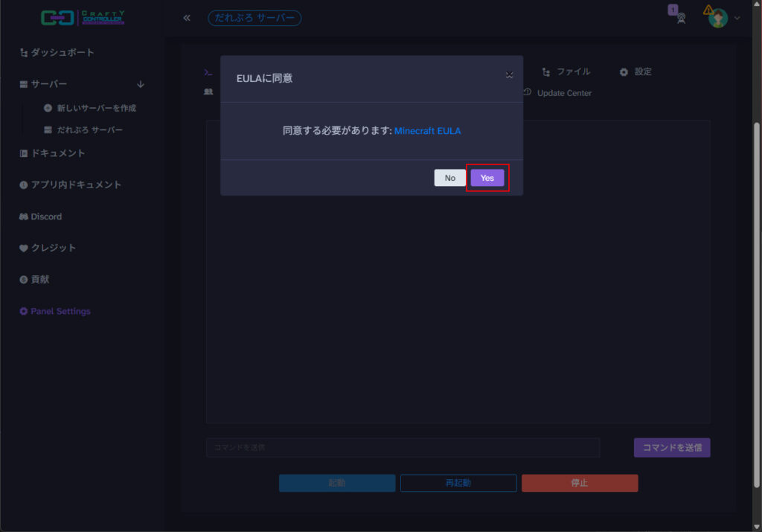This screenshot has width=762, height=532.
Task: Click the warning triangle alert icon
Action: 708,10
